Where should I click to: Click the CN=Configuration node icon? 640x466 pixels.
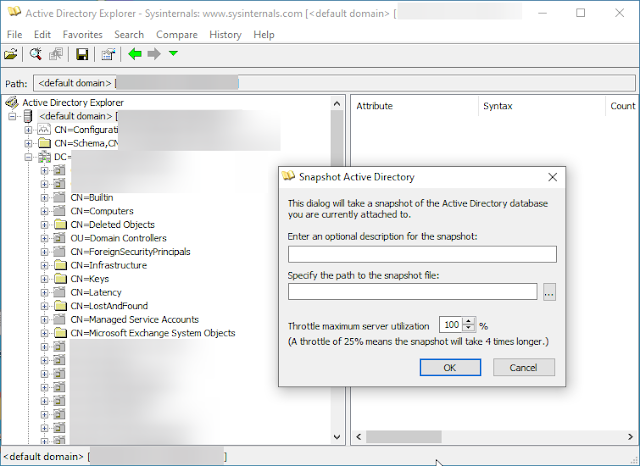44,130
